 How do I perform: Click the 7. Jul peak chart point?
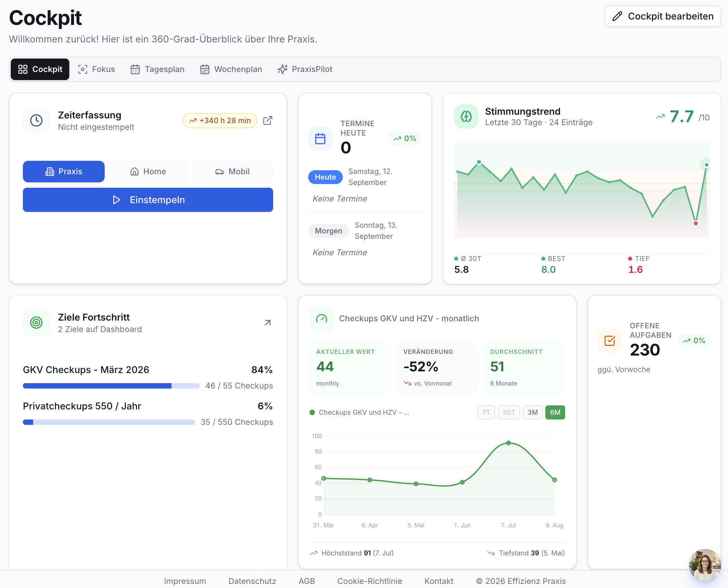[508, 443]
